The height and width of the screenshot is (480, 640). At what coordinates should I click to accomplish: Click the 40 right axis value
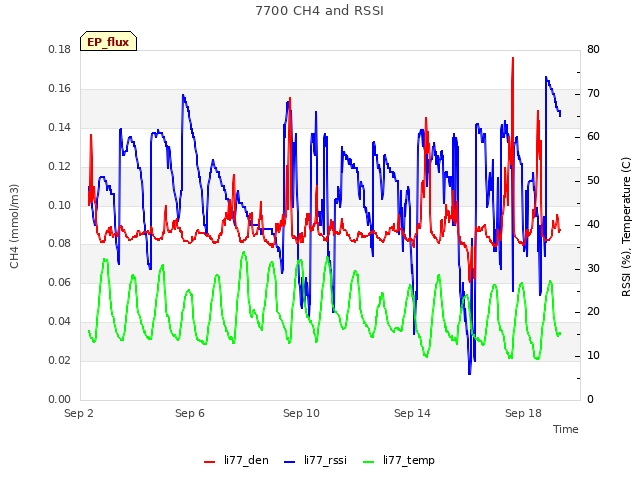pos(593,224)
